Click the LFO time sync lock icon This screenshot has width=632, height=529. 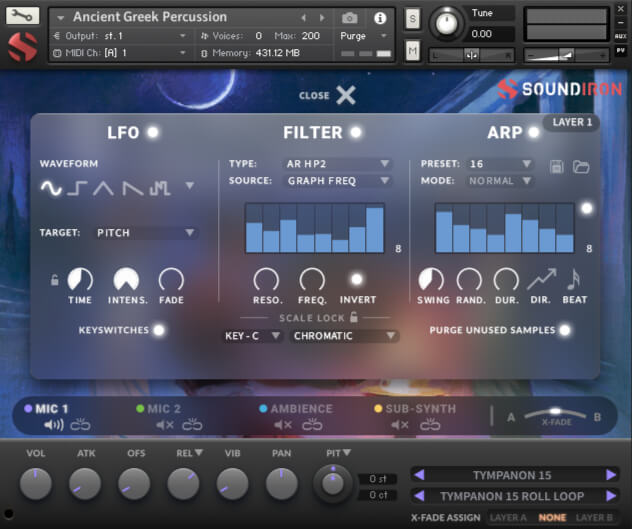point(54,279)
